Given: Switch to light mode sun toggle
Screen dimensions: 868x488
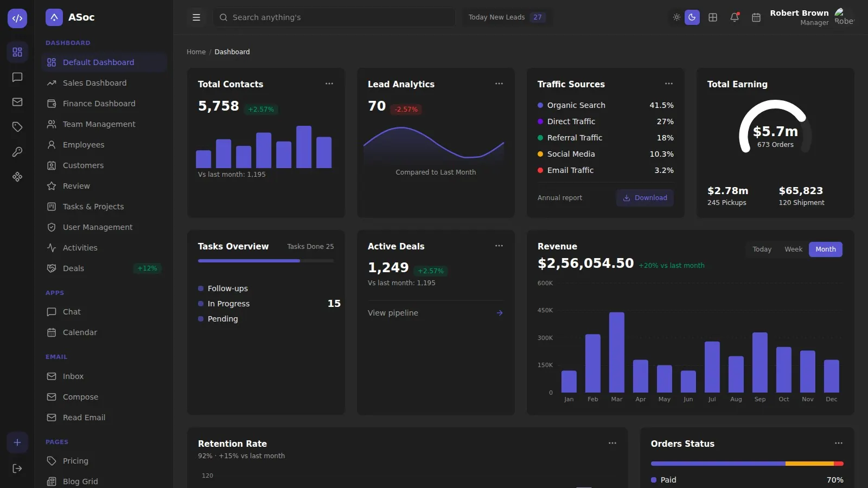Looking at the screenshot, I should pos(676,17).
